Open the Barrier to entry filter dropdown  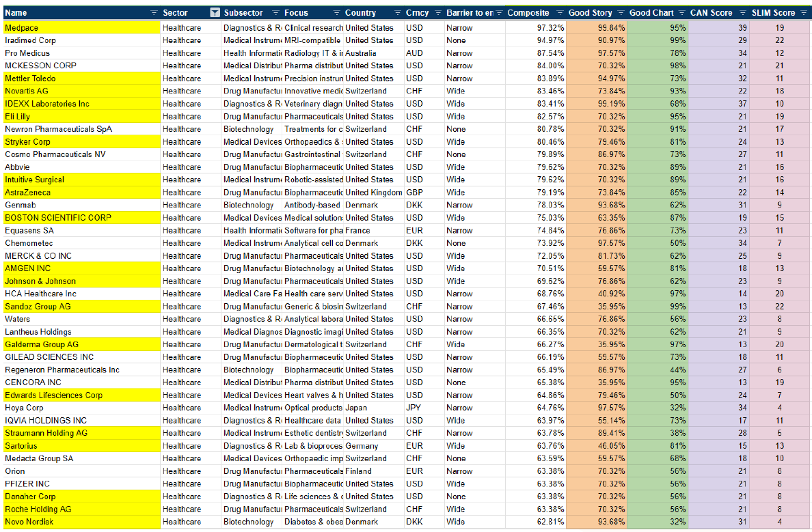[x=499, y=13]
